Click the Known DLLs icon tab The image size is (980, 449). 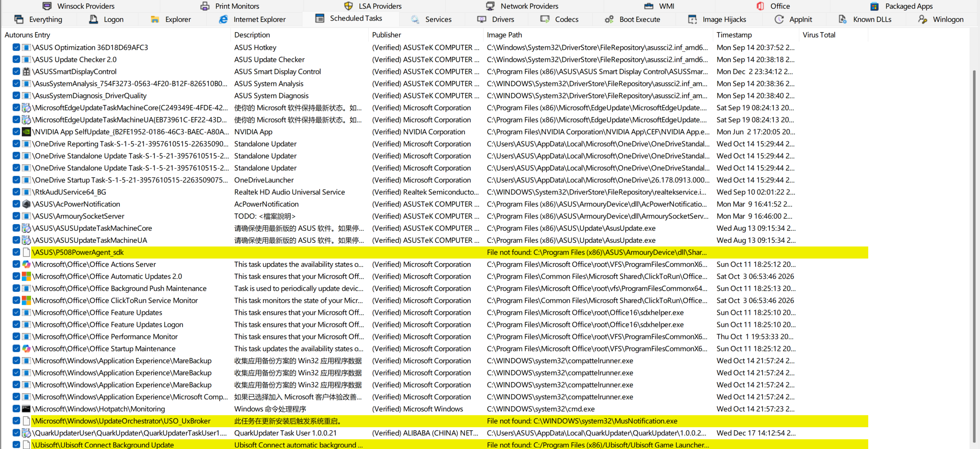coord(843,19)
